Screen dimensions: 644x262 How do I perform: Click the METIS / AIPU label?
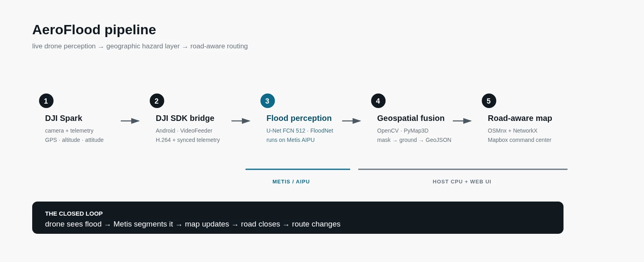click(x=291, y=182)
